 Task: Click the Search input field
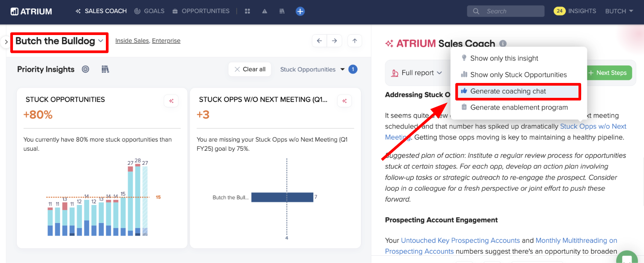point(506,11)
